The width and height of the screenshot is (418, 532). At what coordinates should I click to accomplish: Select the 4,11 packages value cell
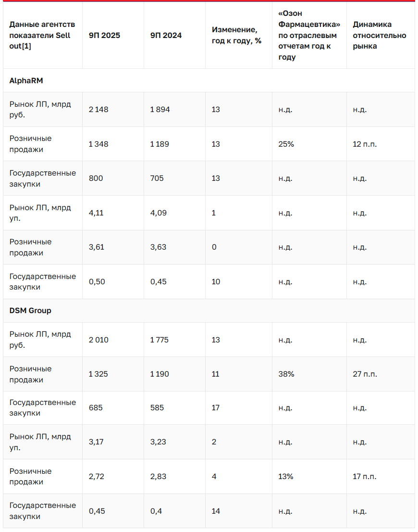click(97, 213)
